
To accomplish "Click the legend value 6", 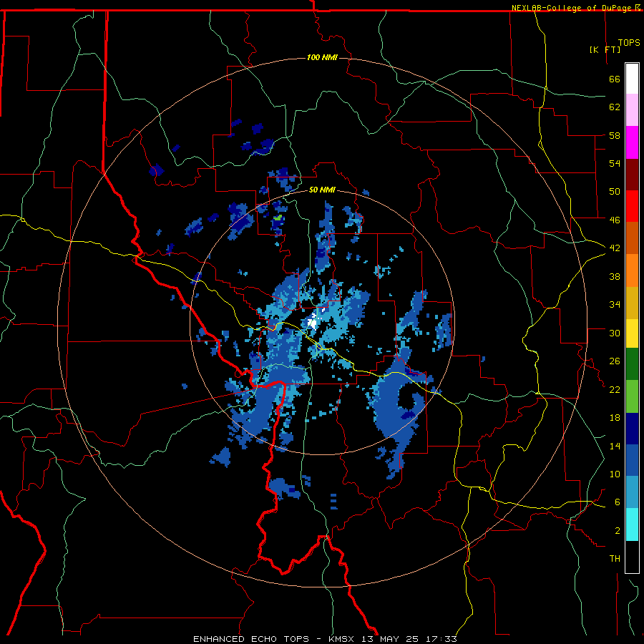I will click(x=618, y=502).
